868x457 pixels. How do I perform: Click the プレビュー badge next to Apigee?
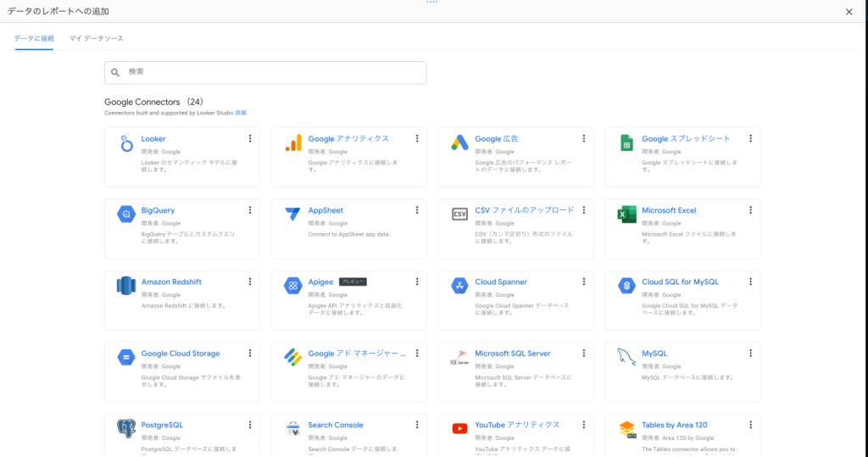[353, 282]
